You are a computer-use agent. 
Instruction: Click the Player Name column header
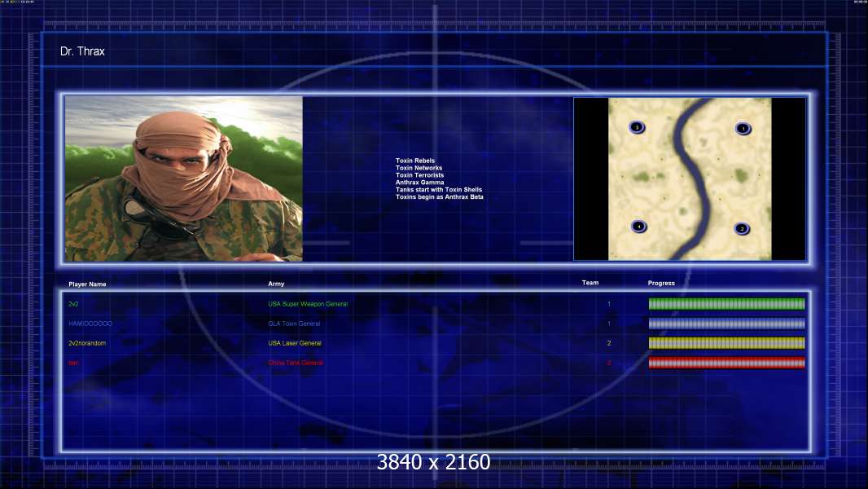87,284
